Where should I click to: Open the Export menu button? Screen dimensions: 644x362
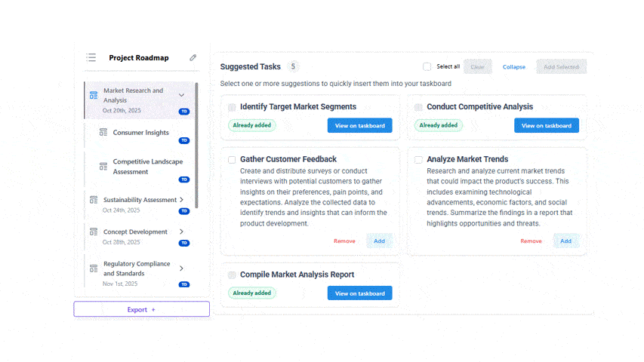(141, 309)
